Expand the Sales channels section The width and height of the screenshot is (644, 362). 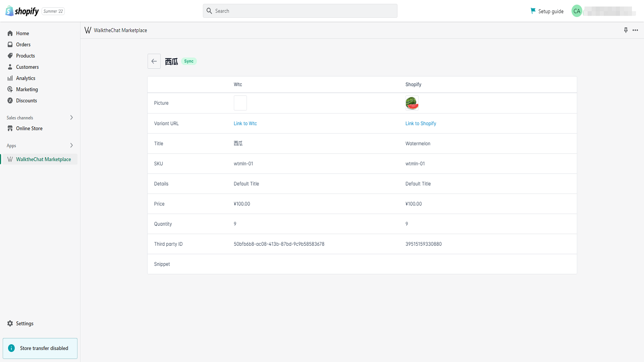(x=71, y=117)
